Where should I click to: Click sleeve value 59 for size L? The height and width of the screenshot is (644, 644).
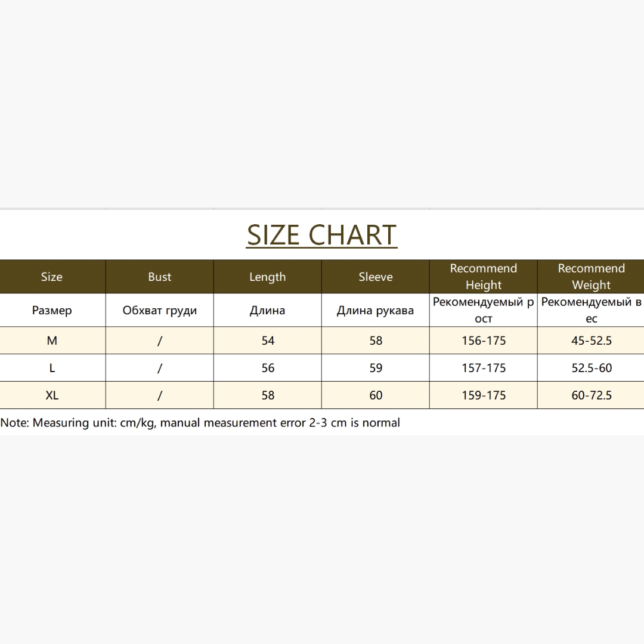(x=376, y=367)
